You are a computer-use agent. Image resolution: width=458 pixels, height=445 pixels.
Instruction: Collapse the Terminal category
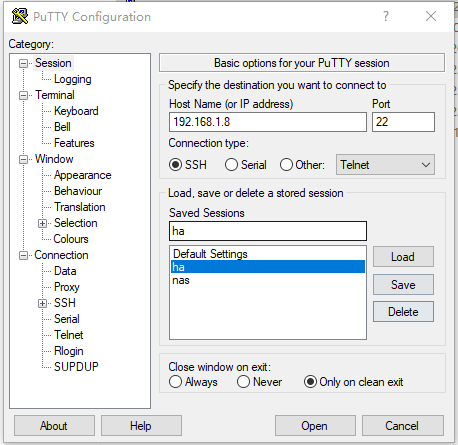click(x=23, y=95)
